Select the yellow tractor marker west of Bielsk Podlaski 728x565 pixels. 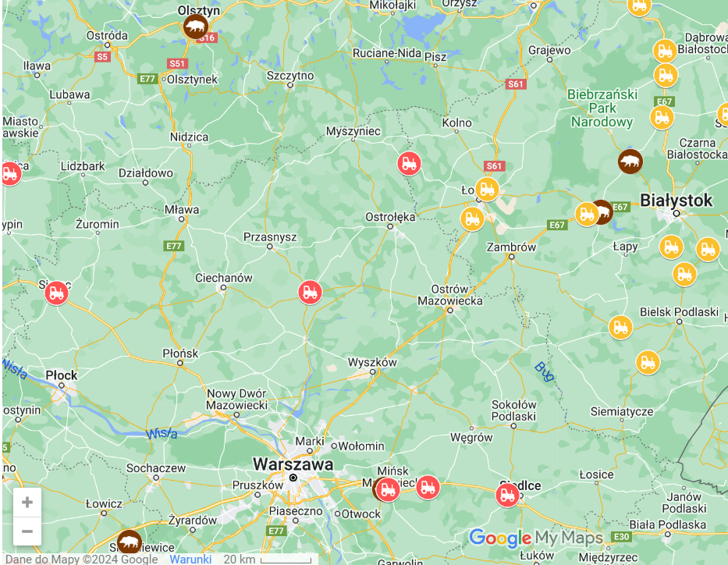click(621, 327)
